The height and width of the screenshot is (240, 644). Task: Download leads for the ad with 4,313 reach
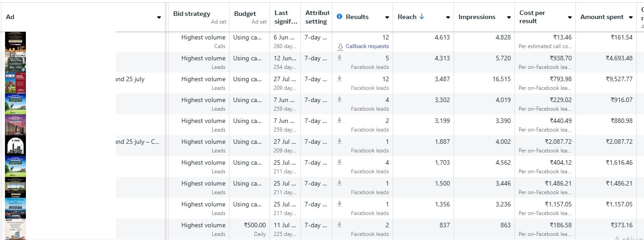coord(339,58)
